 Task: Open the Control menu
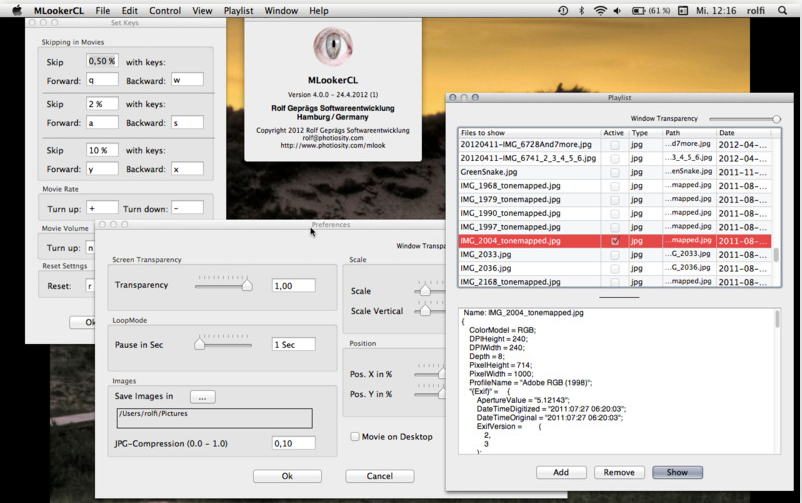[x=165, y=10]
